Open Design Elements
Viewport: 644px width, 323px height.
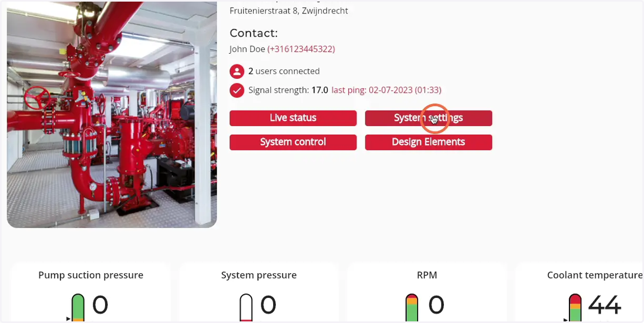(428, 142)
